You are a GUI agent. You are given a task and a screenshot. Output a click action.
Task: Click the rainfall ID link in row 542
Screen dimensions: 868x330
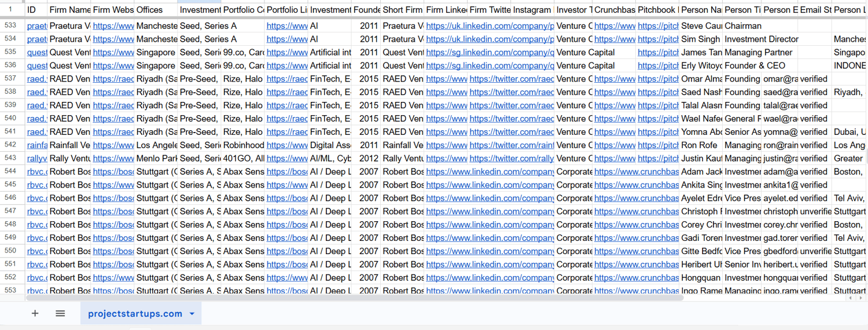[x=37, y=145]
